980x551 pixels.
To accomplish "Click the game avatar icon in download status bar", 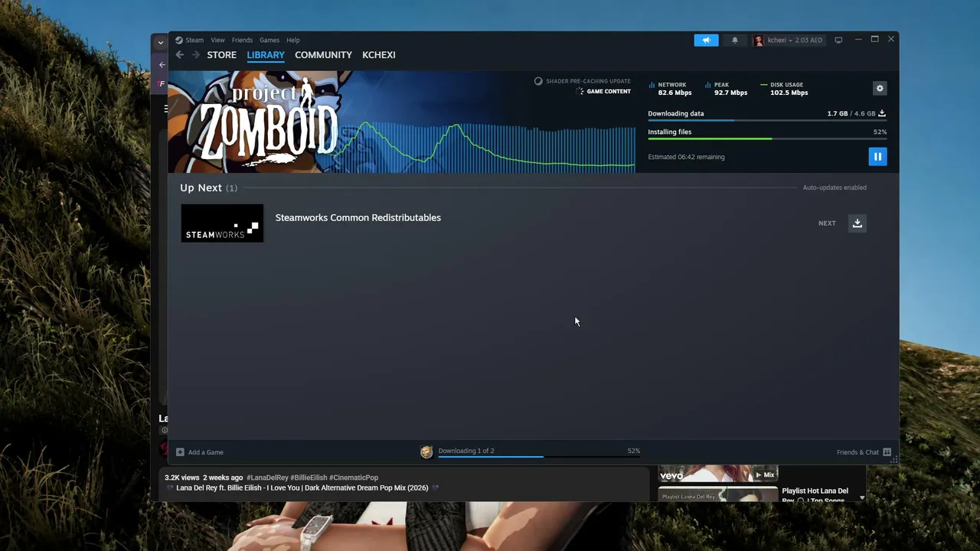I will pyautogui.click(x=426, y=452).
